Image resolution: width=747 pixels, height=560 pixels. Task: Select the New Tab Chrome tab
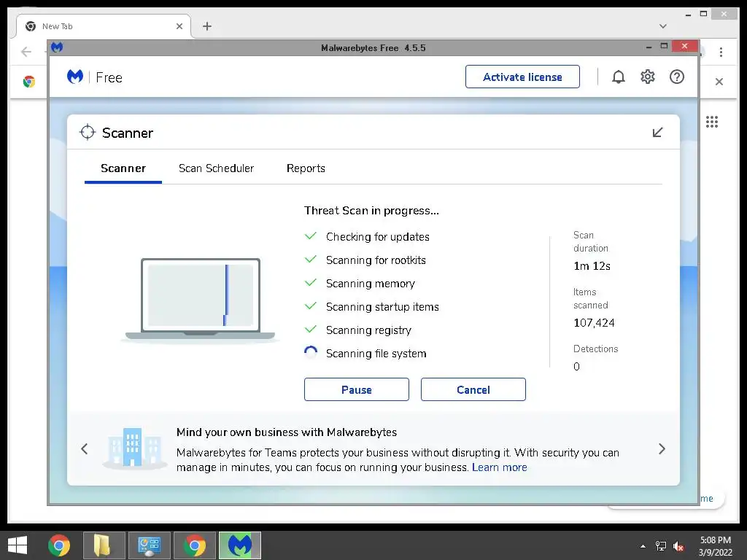[x=104, y=26]
